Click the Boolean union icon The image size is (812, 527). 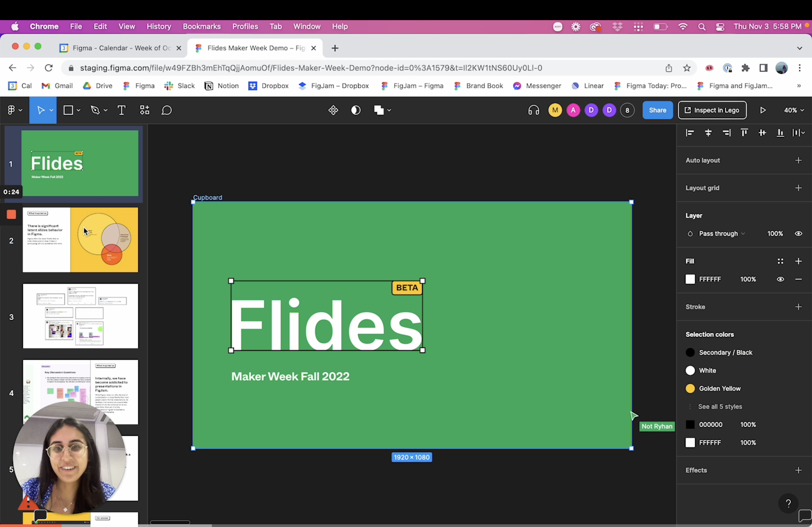click(x=379, y=110)
